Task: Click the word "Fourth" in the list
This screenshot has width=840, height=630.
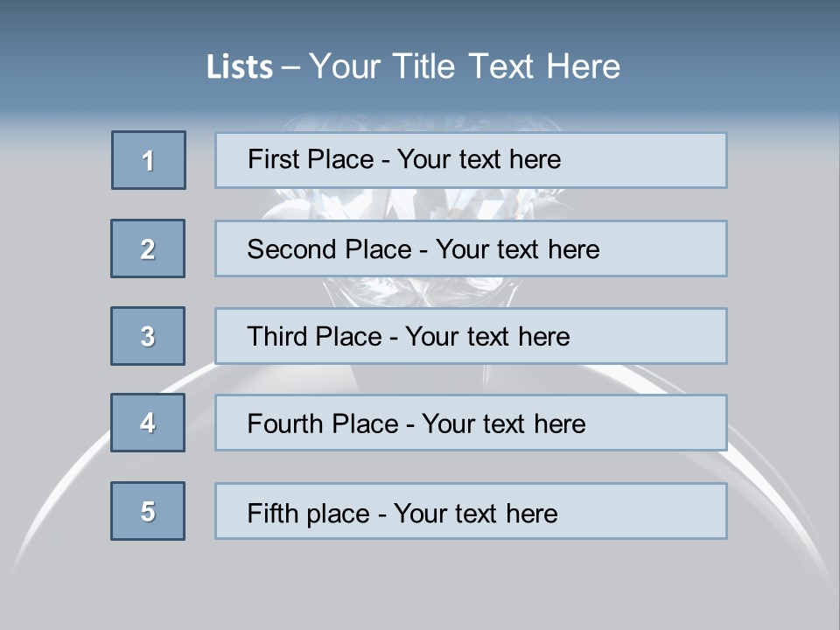Action: [286, 424]
